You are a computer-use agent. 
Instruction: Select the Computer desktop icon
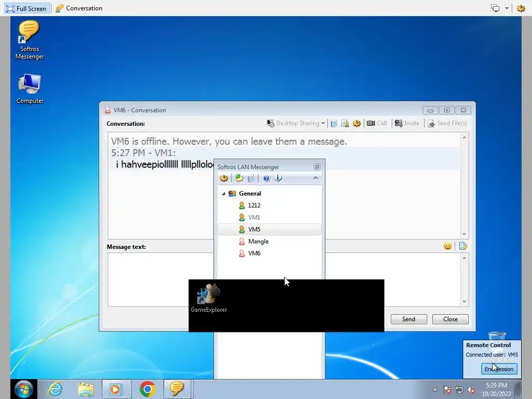pos(30,89)
